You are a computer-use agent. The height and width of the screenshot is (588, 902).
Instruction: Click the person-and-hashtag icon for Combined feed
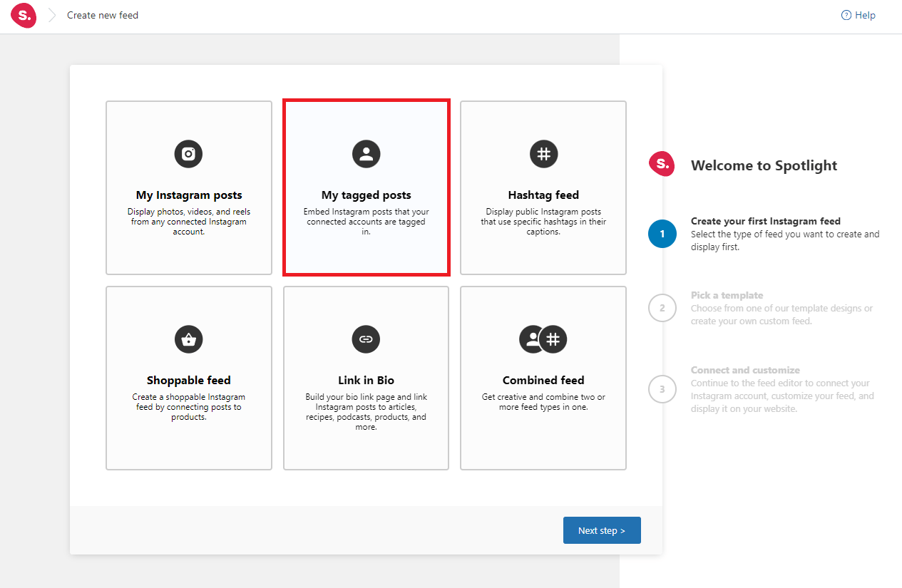pos(543,339)
